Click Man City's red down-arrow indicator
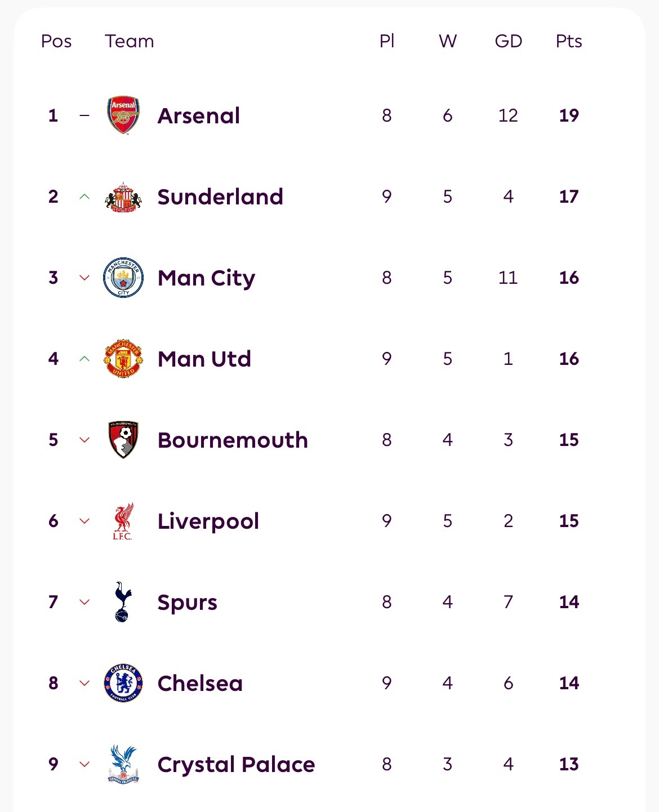Viewport: 659px width, 812px height. pos(84,278)
